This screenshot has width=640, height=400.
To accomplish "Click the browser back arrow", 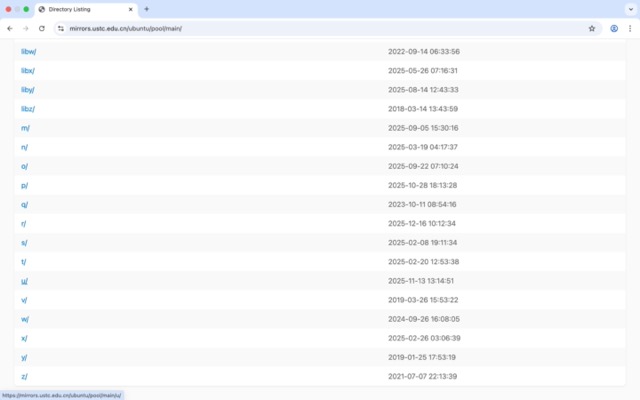I will (x=10, y=28).
